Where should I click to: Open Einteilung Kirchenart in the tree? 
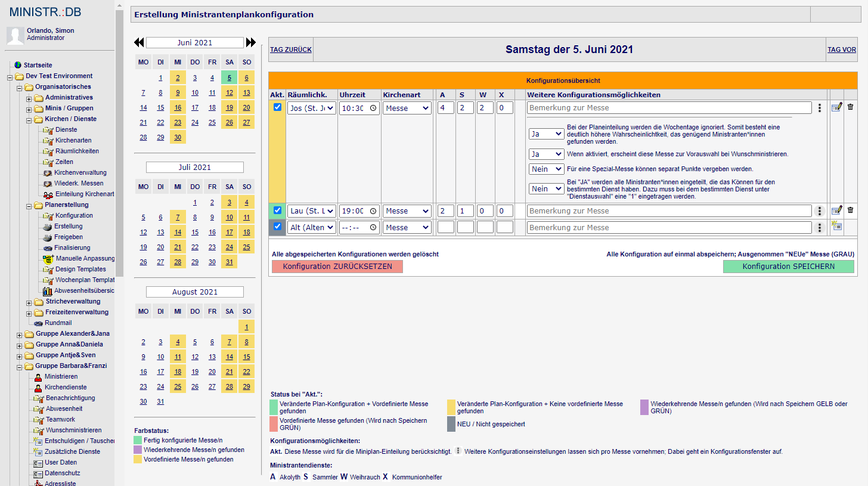[x=85, y=194]
